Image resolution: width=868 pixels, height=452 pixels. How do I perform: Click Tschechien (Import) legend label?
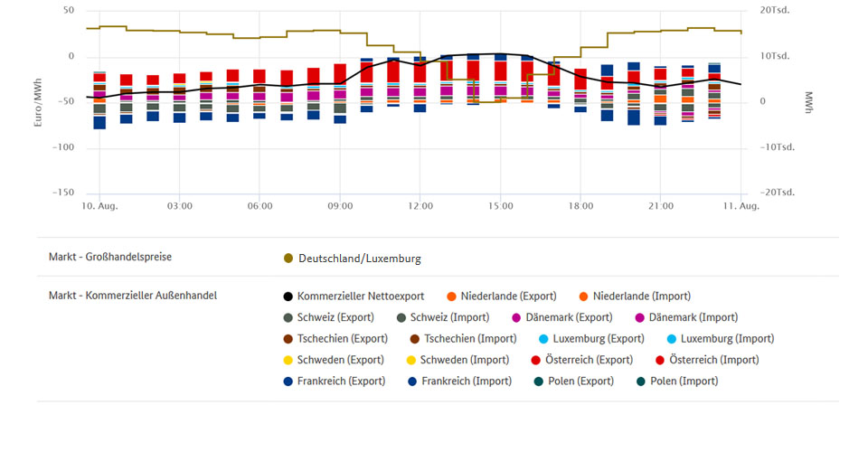tap(470, 339)
